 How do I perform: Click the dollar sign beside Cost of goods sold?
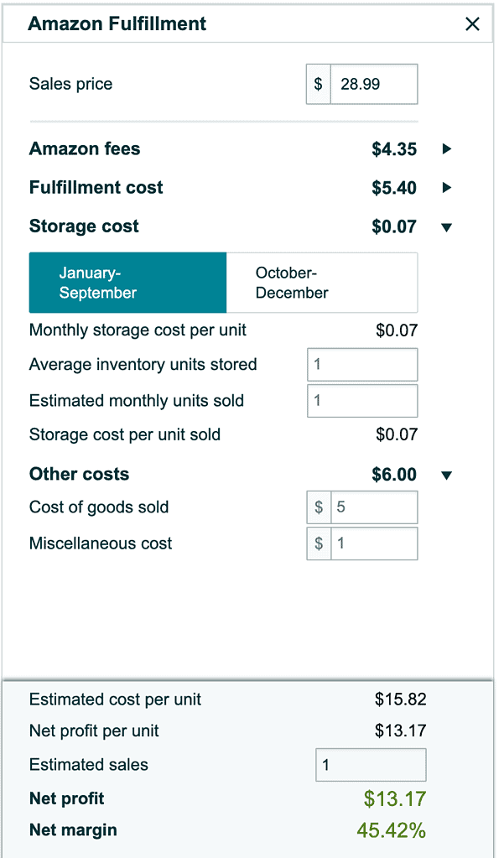click(x=319, y=507)
